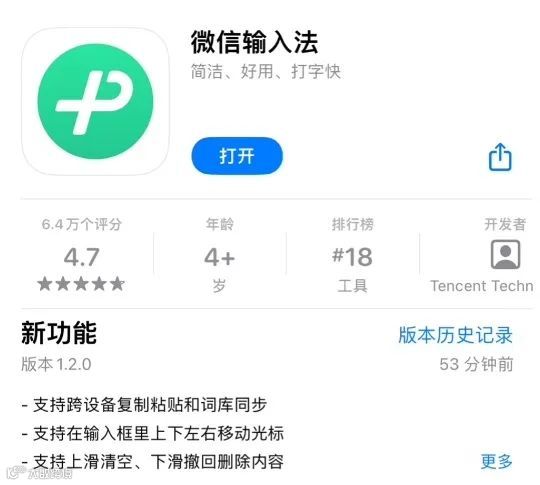Tap the 4.7 rating score
Screen dimensions: 540x485
[x=82, y=257]
